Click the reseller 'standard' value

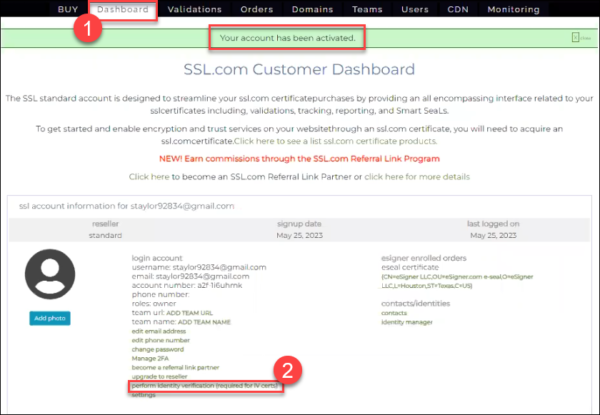click(x=105, y=235)
